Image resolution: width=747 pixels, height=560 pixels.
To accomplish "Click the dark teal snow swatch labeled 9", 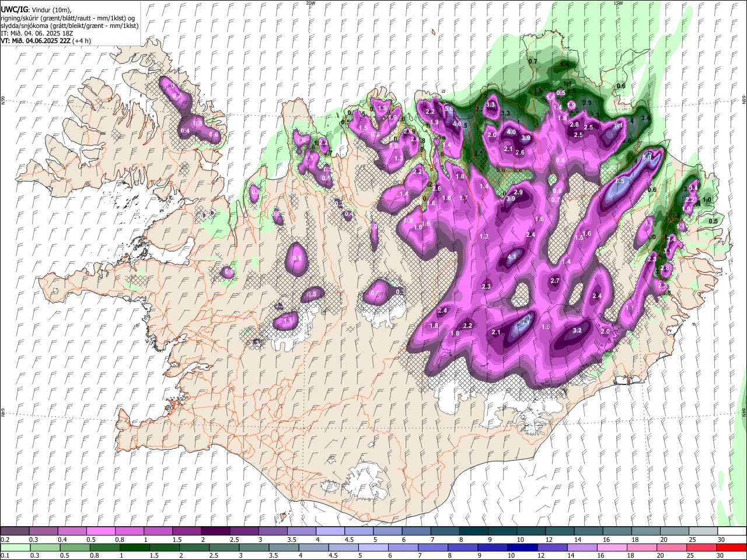I will click(x=502, y=531).
